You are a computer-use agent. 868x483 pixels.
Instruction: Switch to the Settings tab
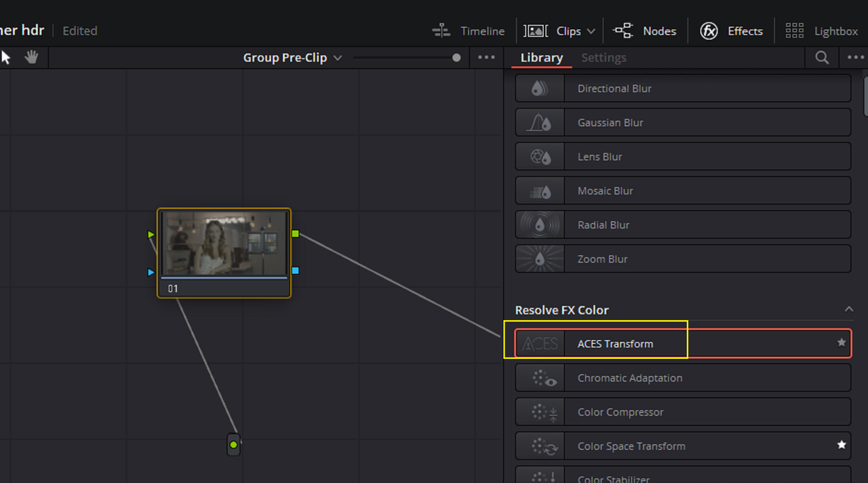(x=604, y=58)
